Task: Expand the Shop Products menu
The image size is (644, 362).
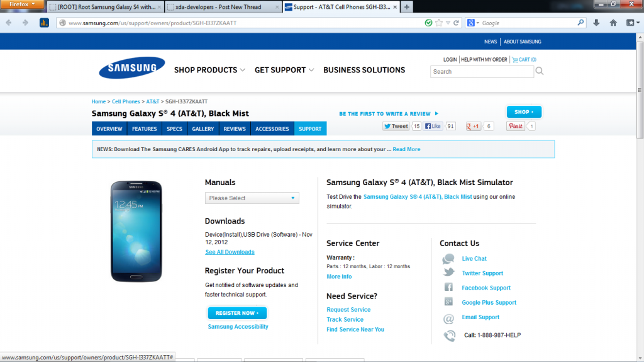Action: (209, 70)
